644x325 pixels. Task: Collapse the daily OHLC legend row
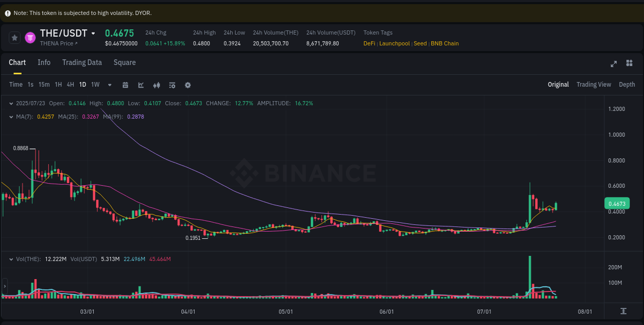coord(11,103)
